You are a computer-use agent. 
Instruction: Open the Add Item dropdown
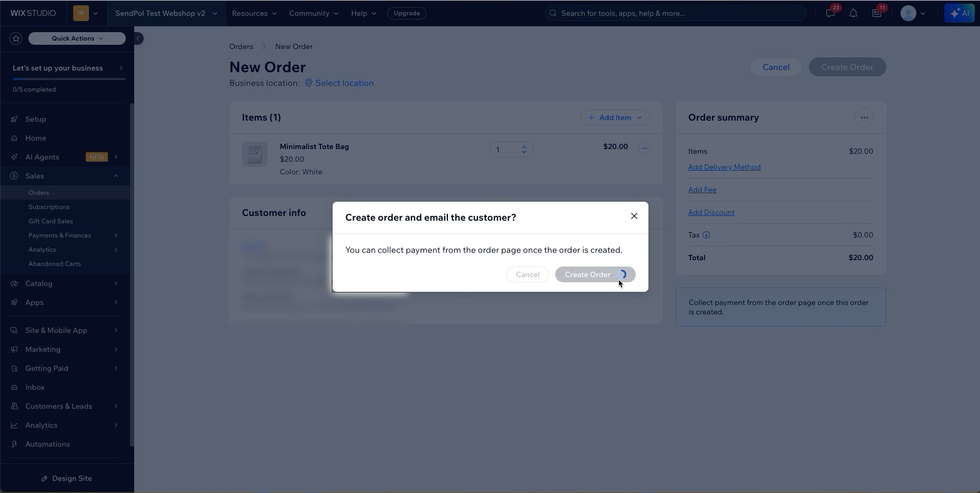click(x=615, y=117)
